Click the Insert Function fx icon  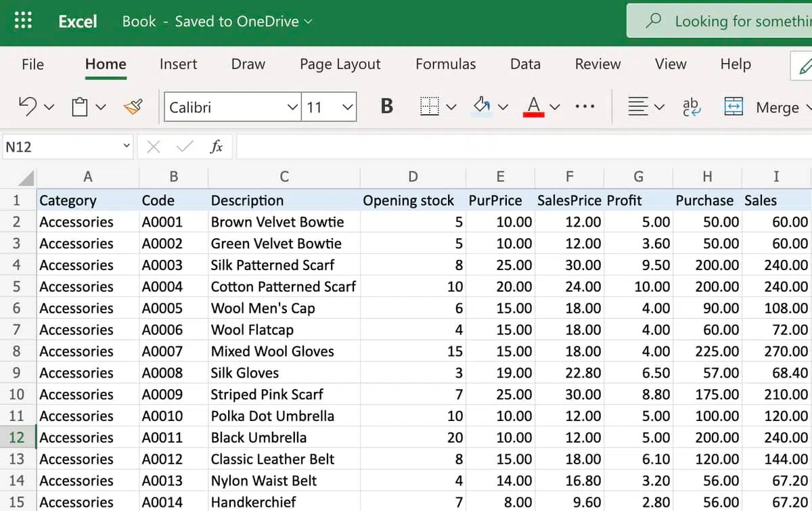tap(216, 146)
